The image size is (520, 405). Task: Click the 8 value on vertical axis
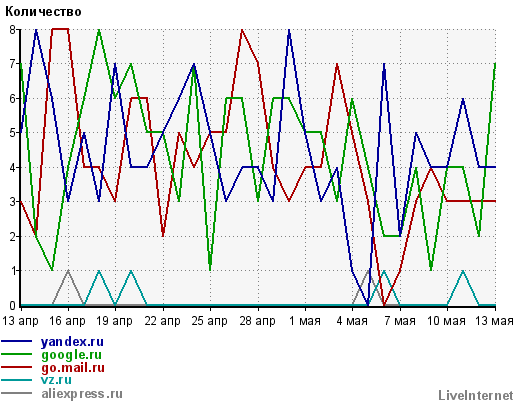(x=13, y=29)
